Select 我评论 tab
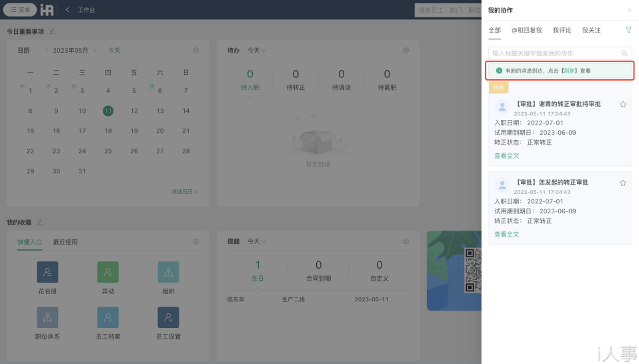 (x=562, y=30)
